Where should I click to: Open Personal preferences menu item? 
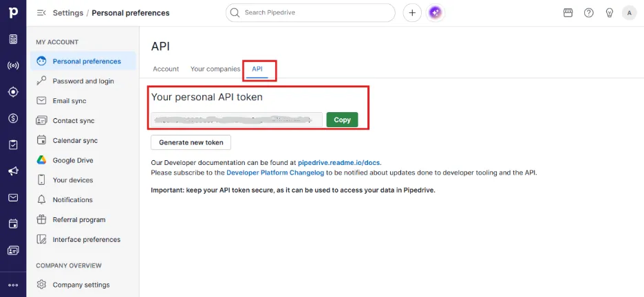coord(83,61)
